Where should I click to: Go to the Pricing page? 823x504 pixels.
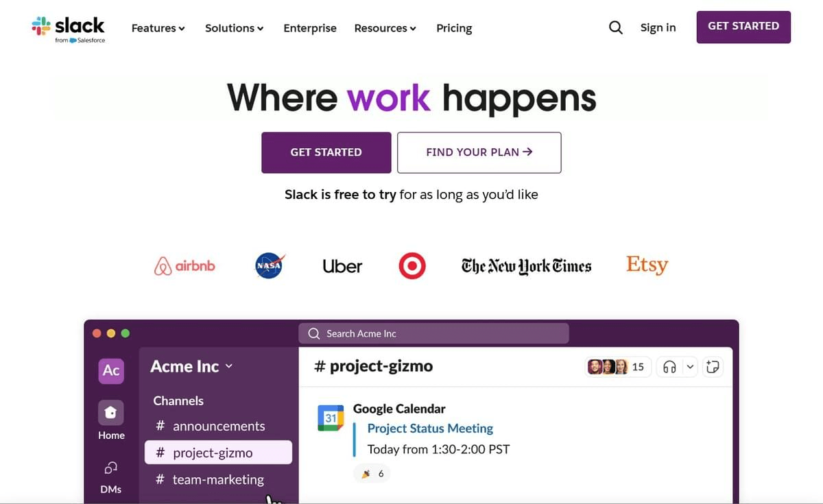(x=454, y=28)
